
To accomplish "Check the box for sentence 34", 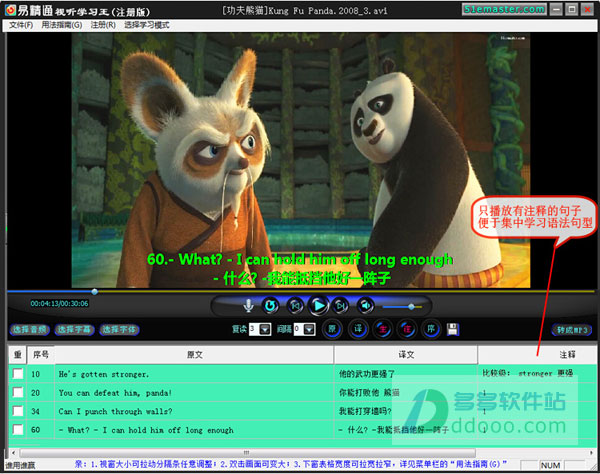I will 18,411.
